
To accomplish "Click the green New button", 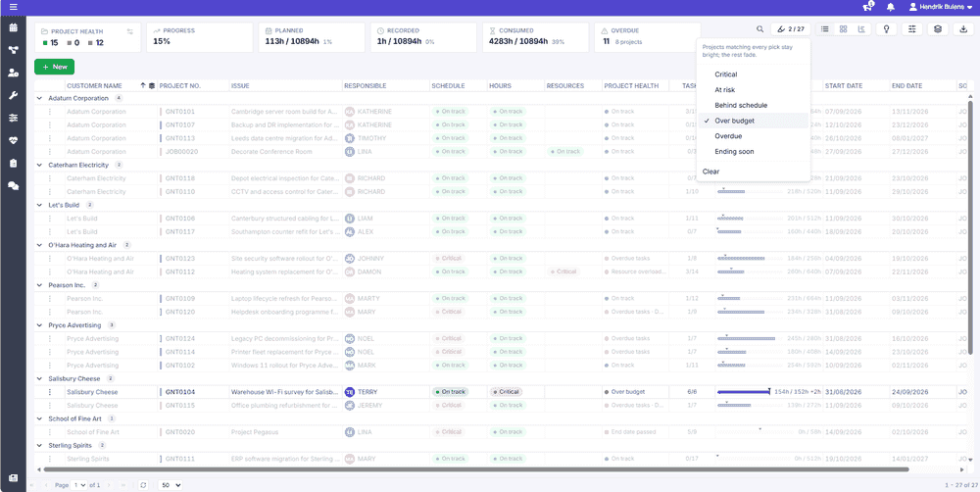I will coord(54,67).
